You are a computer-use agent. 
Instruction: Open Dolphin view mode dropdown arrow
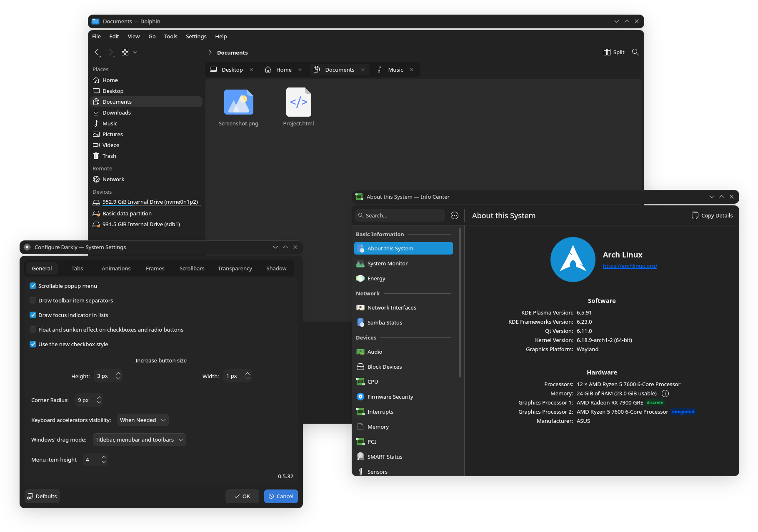(x=135, y=52)
